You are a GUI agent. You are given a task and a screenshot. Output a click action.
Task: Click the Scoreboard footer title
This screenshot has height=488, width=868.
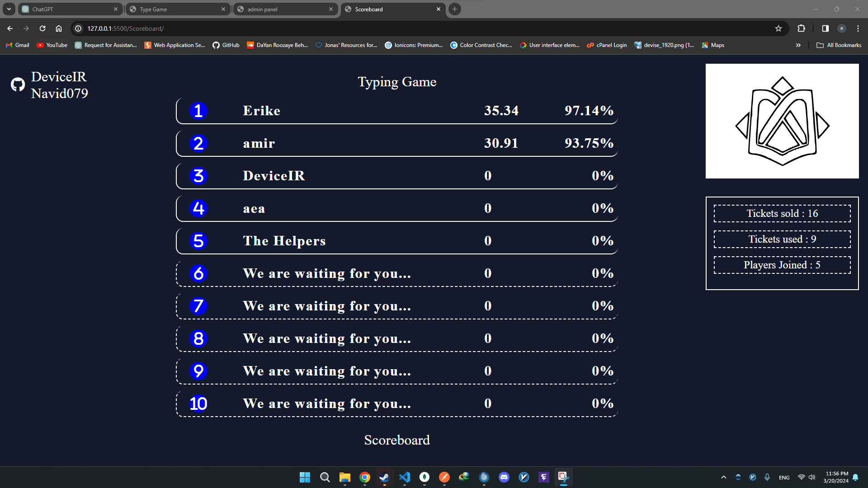pos(397,440)
